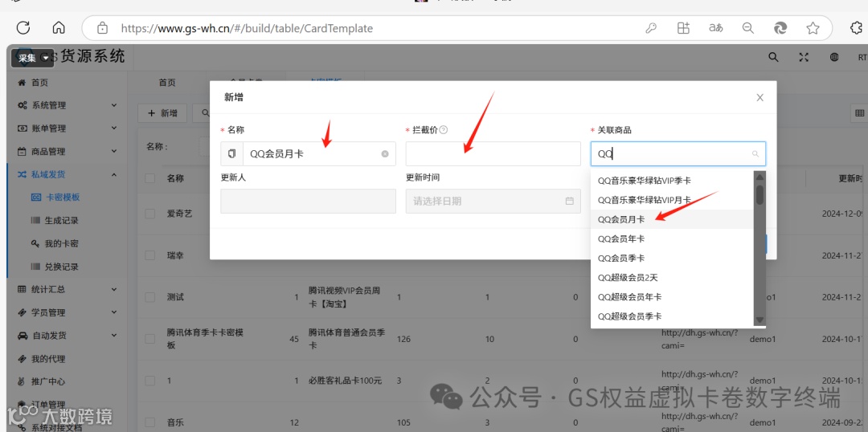Clear the 名称 field with its clear icon
The width and height of the screenshot is (868, 432).
pyautogui.click(x=385, y=154)
